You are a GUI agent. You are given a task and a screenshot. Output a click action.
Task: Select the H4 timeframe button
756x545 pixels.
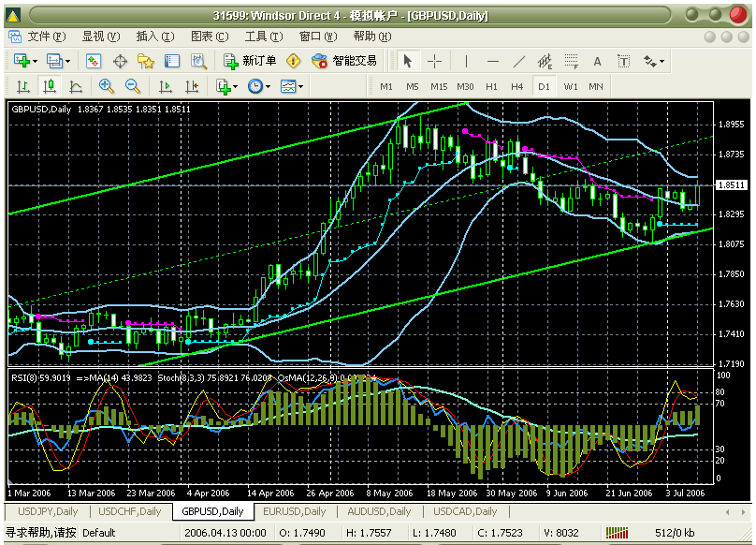pos(516,86)
